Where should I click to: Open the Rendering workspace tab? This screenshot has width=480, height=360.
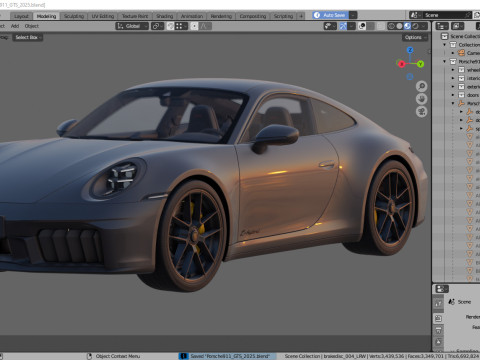221,16
